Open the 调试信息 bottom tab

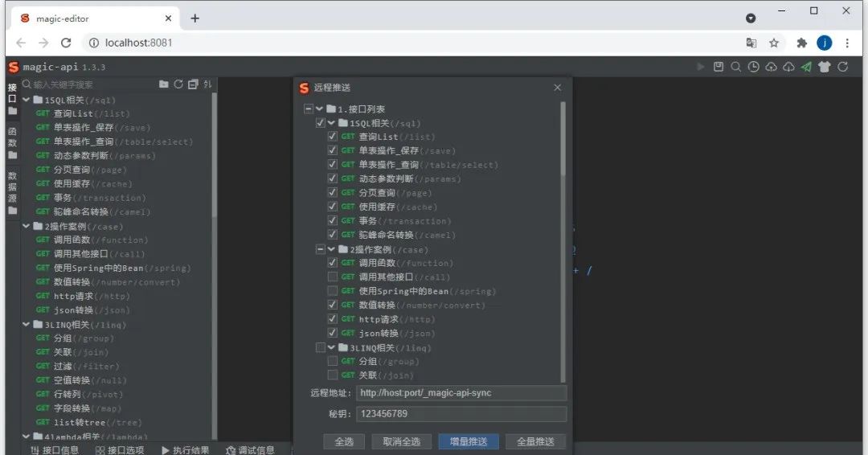pyautogui.click(x=250, y=449)
